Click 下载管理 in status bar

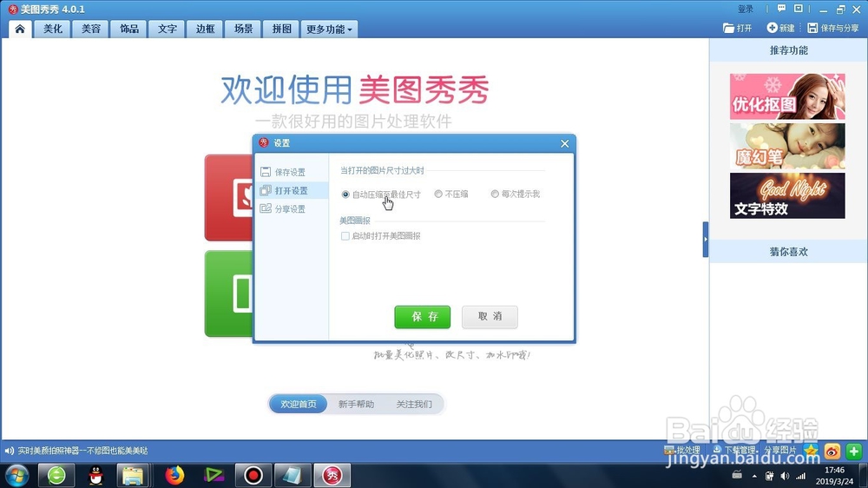pos(734,451)
